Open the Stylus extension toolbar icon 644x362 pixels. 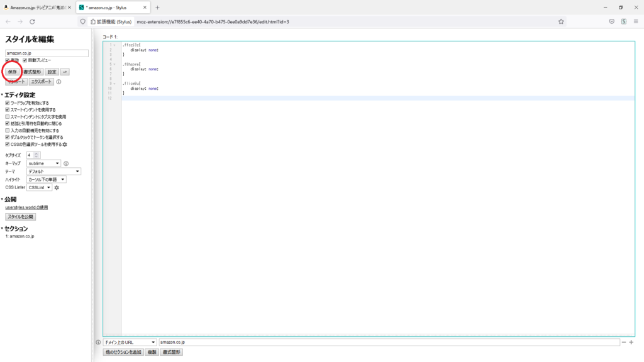623,21
